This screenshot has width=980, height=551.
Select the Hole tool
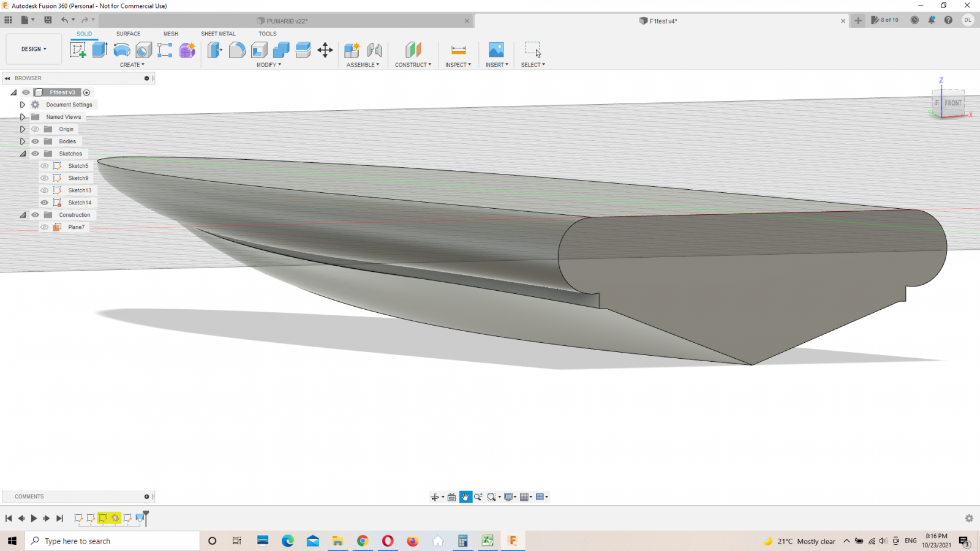coord(143,50)
